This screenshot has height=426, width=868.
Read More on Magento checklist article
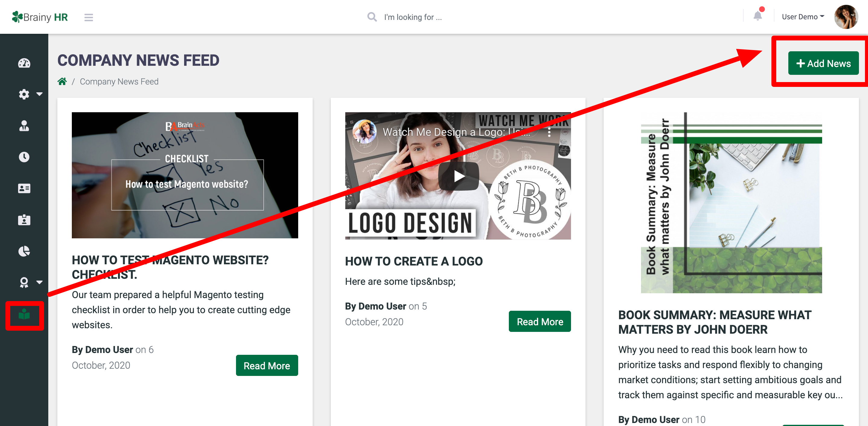[x=266, y=365]
